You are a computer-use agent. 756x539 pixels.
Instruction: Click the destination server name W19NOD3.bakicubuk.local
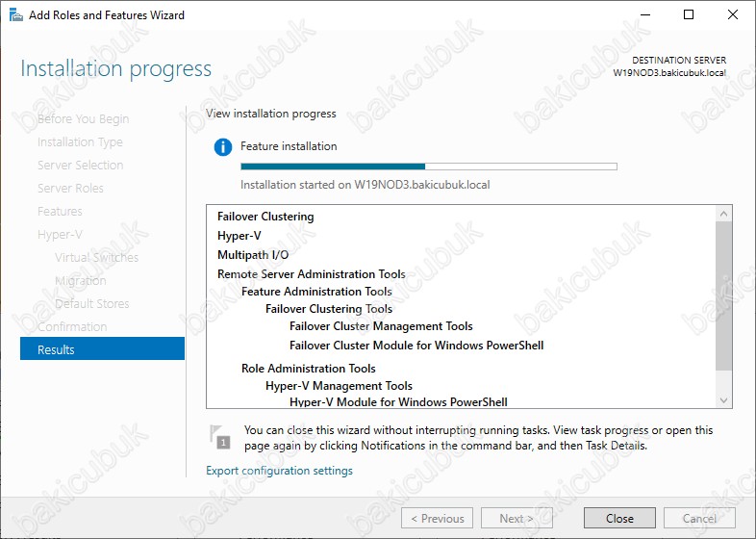(x=669, y=73)
